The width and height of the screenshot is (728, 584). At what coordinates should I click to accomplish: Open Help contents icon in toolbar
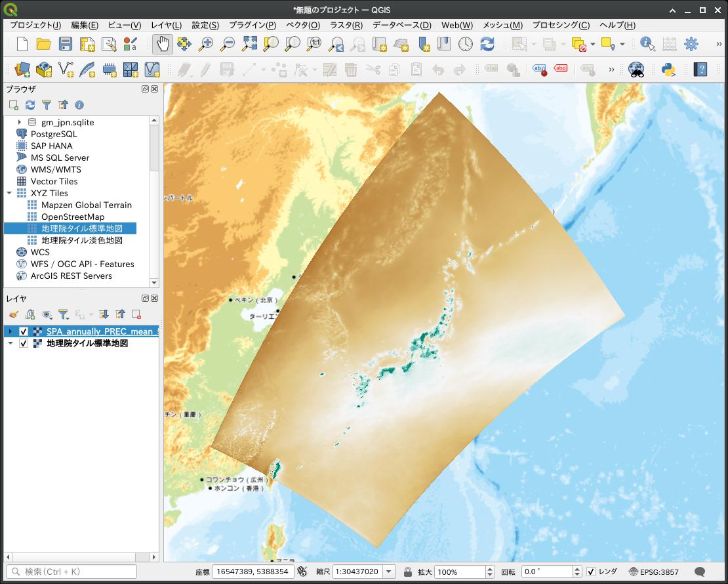(x=700, y=70)
